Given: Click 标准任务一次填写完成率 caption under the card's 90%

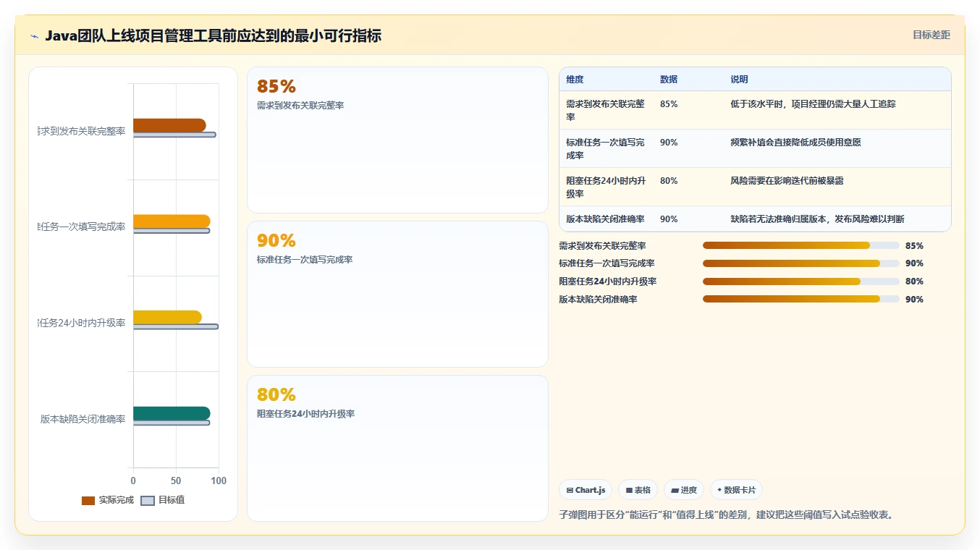Looking at the screenshot, I should [x=305, y=260].
